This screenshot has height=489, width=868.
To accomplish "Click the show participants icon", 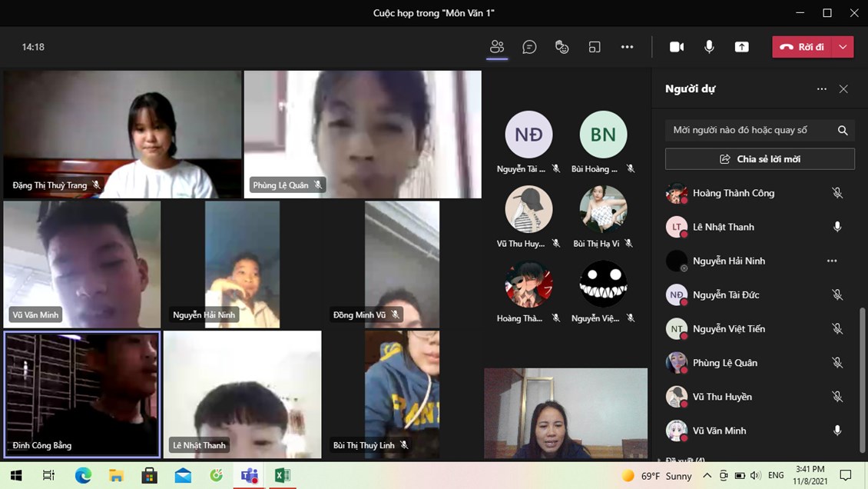I will coord(497,47).
